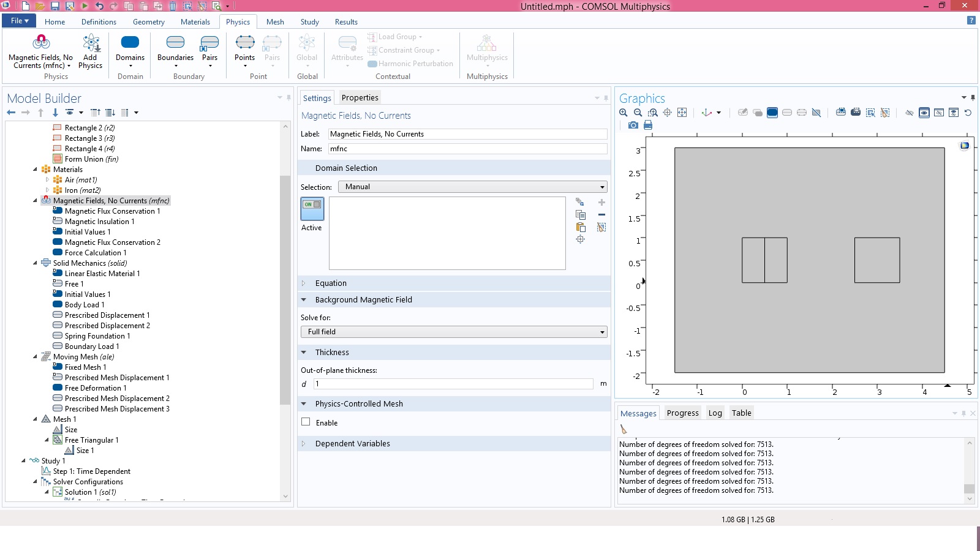Click the Print graphics icon
980x551 pixels.
pyautogui.click(x=648, y=125)
